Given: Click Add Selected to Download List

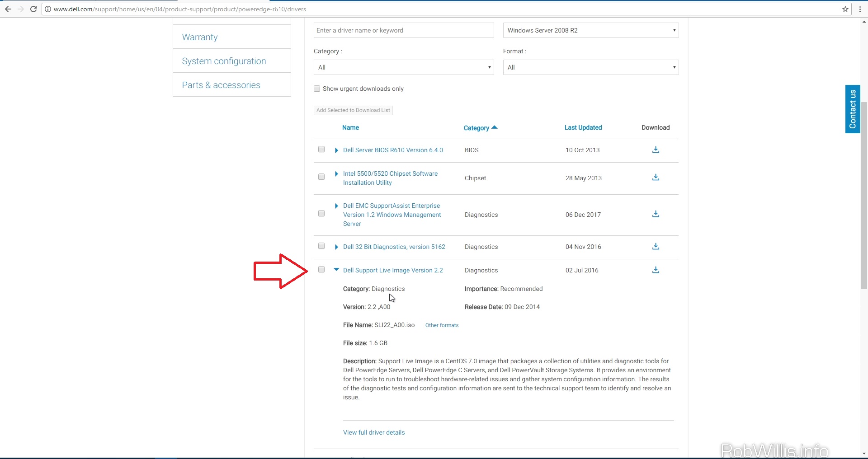Looking at the screenshot, I should (353, 110).
